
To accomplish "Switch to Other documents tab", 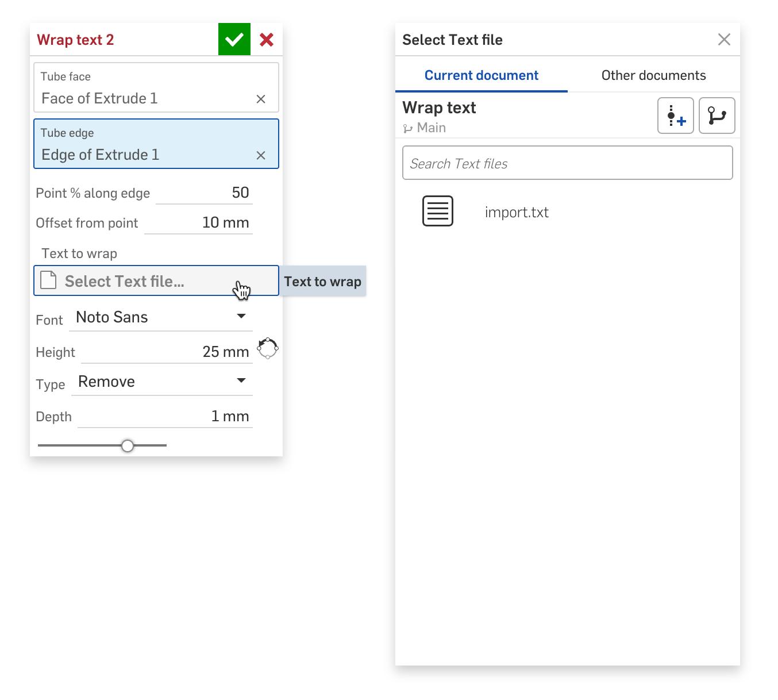I will click(x=653, y=75).
